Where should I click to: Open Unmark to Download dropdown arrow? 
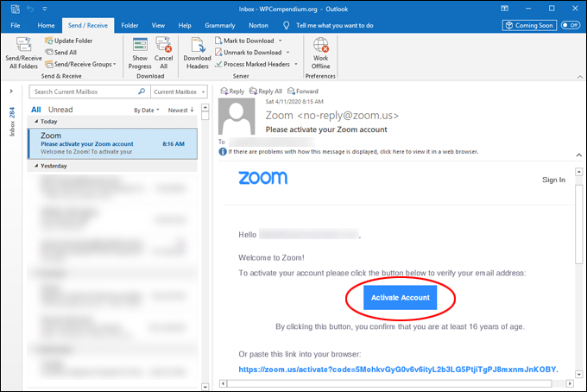tap(287, 53)
